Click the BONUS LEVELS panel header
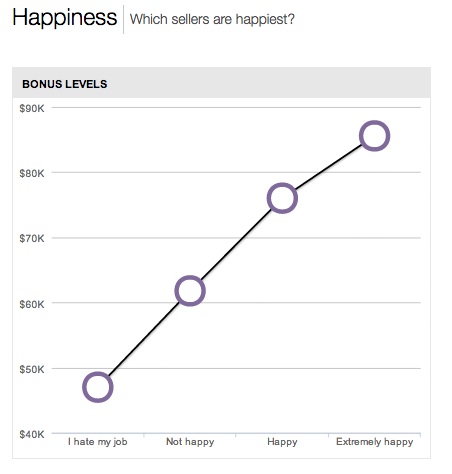Image resolution: width=452 pixels, height=474 pixels. 221,84
